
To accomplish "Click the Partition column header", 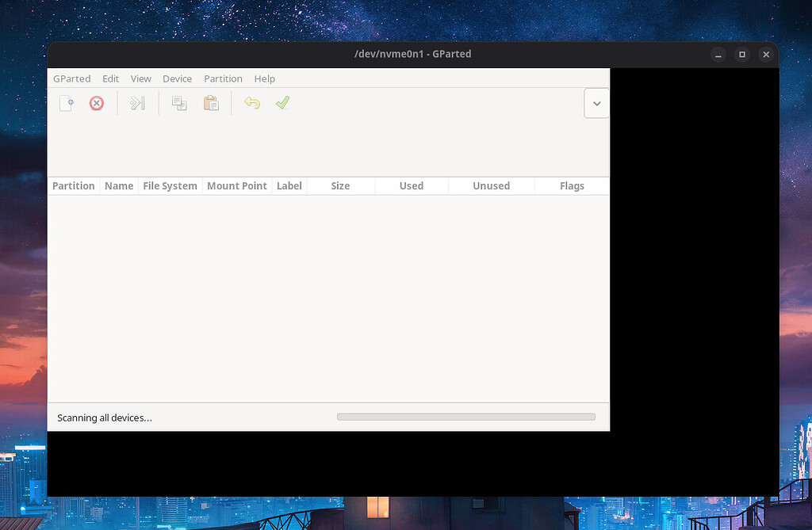I will click(73, 185).
